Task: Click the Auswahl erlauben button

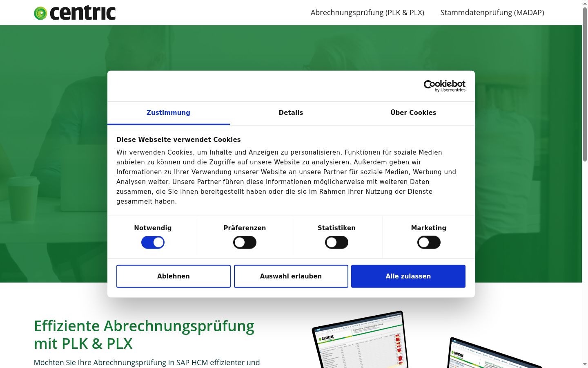Action: pyautogui.click(x=291, y=276)
